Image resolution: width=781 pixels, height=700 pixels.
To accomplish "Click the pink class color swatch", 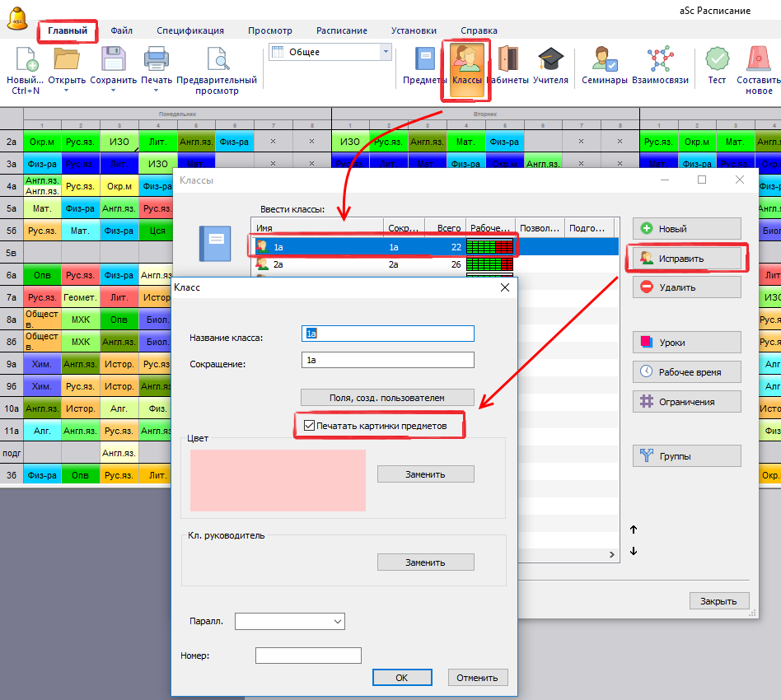I will point(278,480).
